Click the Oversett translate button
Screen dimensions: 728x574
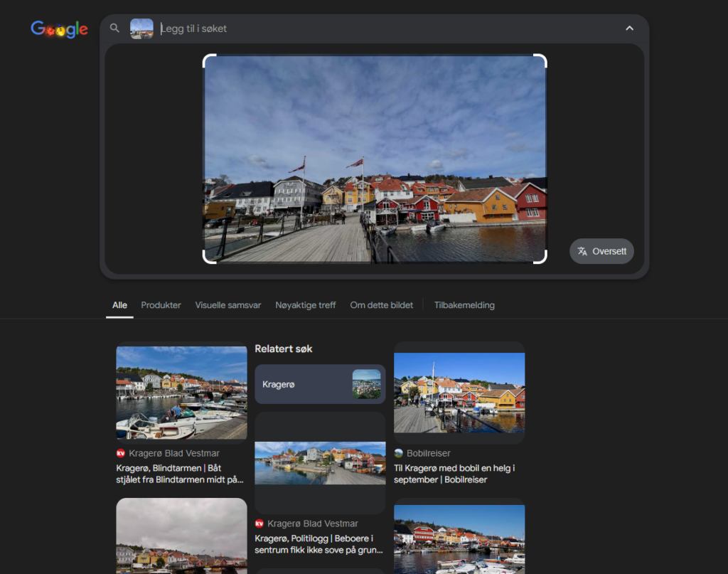pos(601,251)
